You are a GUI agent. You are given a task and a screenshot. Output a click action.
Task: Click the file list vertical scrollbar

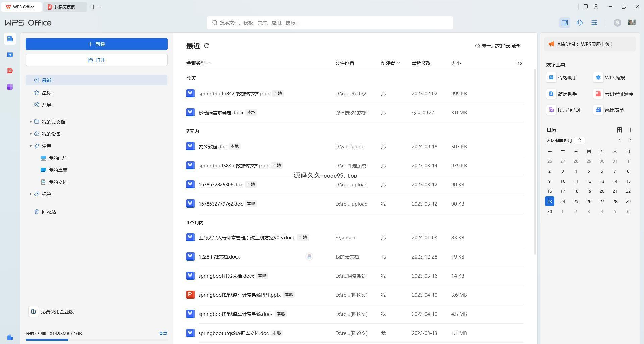(535, 162)
